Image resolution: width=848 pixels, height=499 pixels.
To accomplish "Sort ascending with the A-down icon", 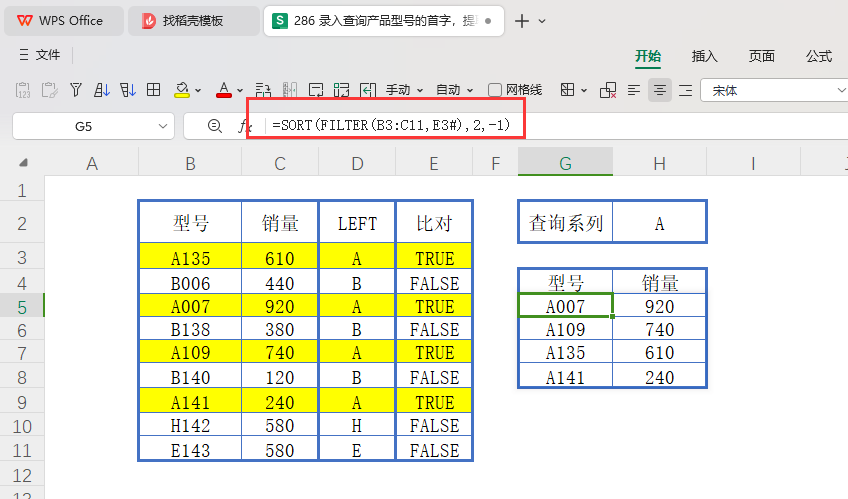I will (102, 90).
